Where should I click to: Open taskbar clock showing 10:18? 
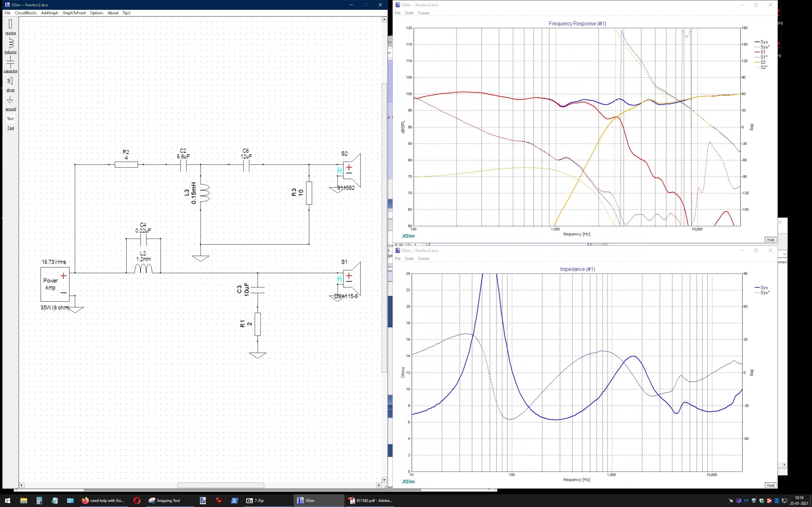[x=799, y=501]
